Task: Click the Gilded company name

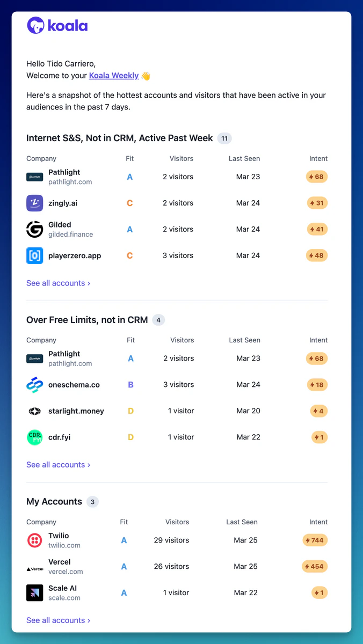Action: click(x=60, y=225)
